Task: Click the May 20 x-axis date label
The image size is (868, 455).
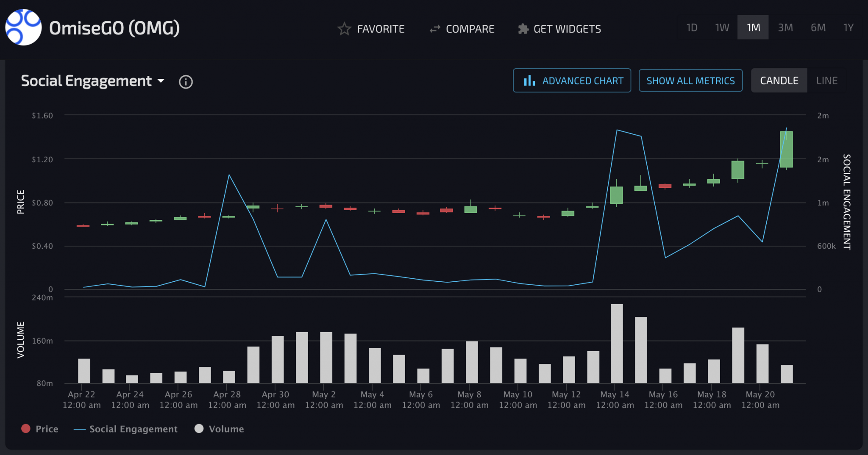Action: pos(760,400)
